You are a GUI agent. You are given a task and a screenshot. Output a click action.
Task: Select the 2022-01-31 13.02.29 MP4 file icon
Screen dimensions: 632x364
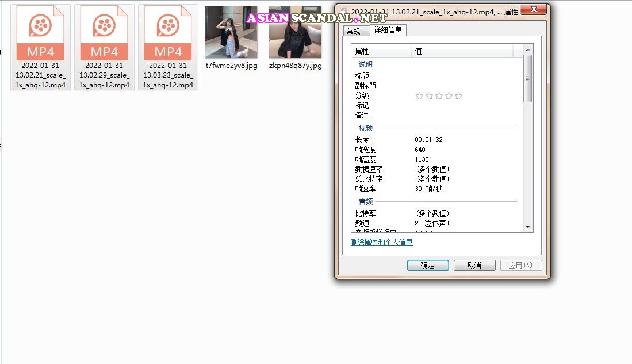point(104,32)
